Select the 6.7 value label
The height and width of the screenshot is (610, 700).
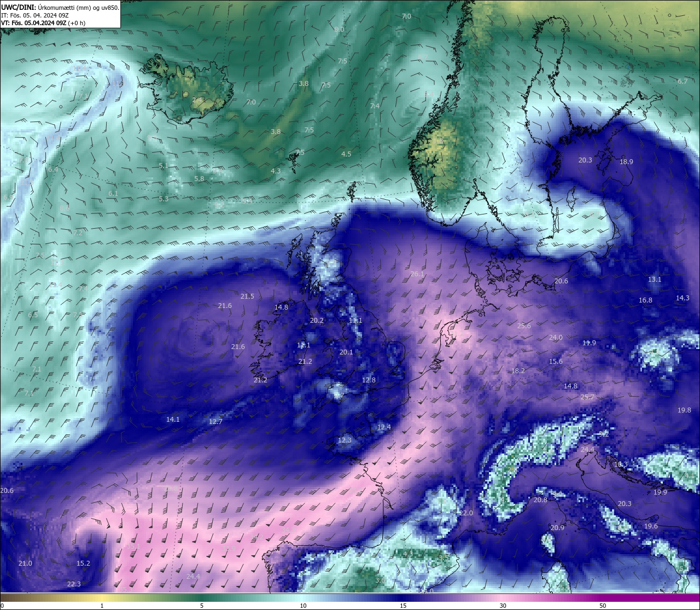click(682, 81)
